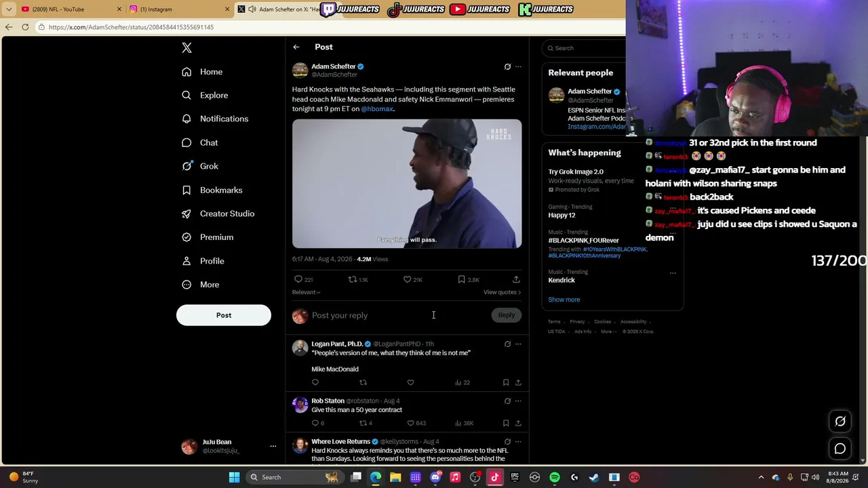Open Grok actions on Rob Staton's reply

tap(507, 401)
